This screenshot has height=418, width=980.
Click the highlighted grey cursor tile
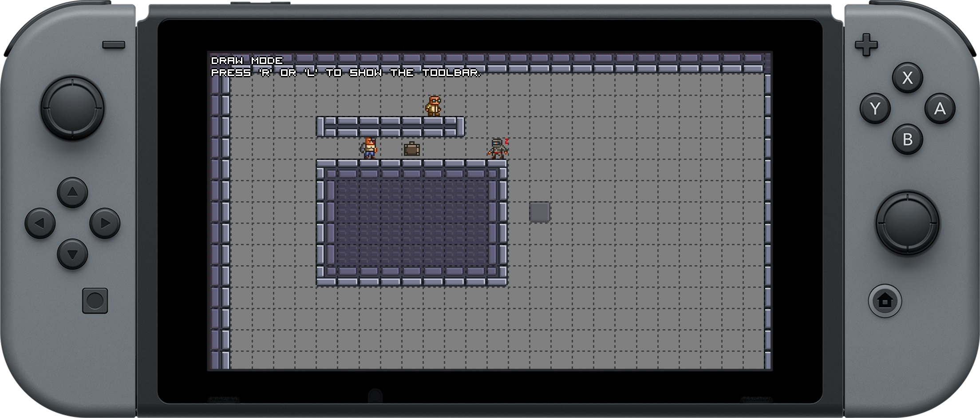point(539,212)
